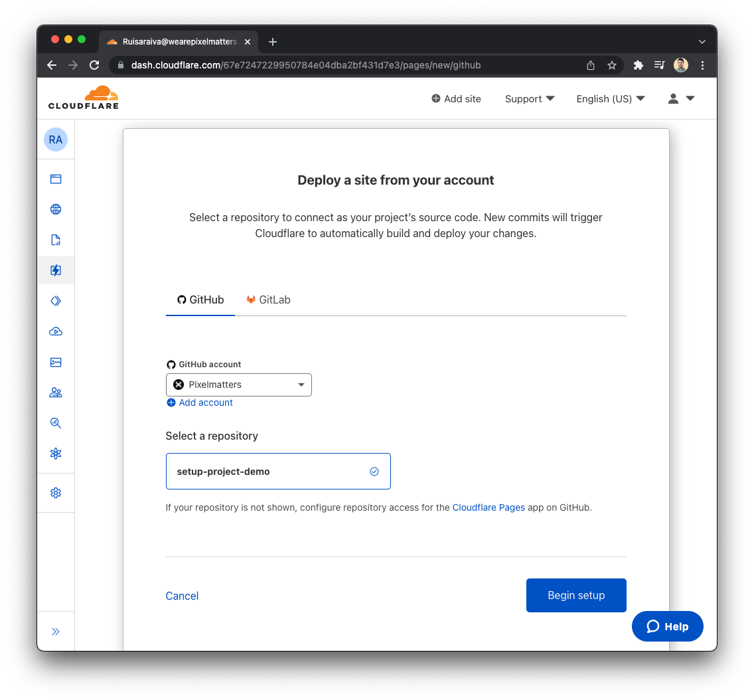Select the Pages lightning bolt sidebar icon

pyautogui.click(x=56, y=270)
